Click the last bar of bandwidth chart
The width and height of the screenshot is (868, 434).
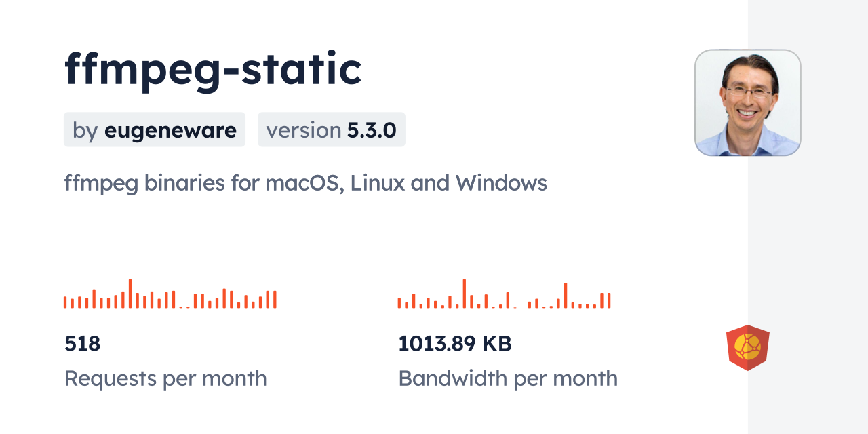(609, 300)
